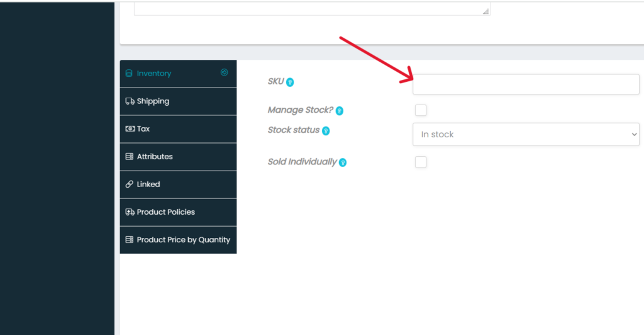Select the Product Price by Quantity tab

point(184,239)
